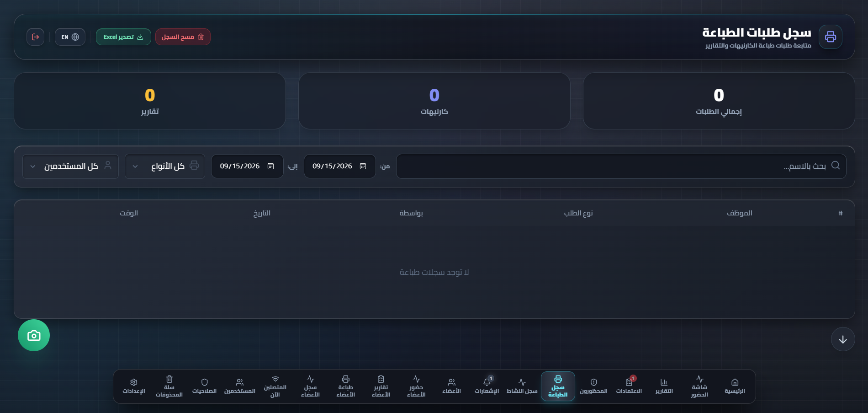Click the logout icon button
The width and height of the screenshot is (868, 413).
(x=36, y=37)
